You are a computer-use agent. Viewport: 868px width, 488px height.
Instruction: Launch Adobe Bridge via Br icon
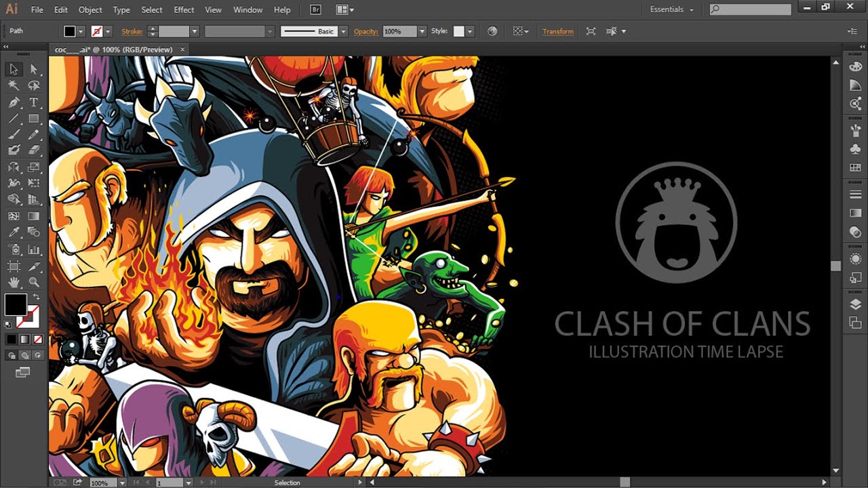(x=315, y=9)
